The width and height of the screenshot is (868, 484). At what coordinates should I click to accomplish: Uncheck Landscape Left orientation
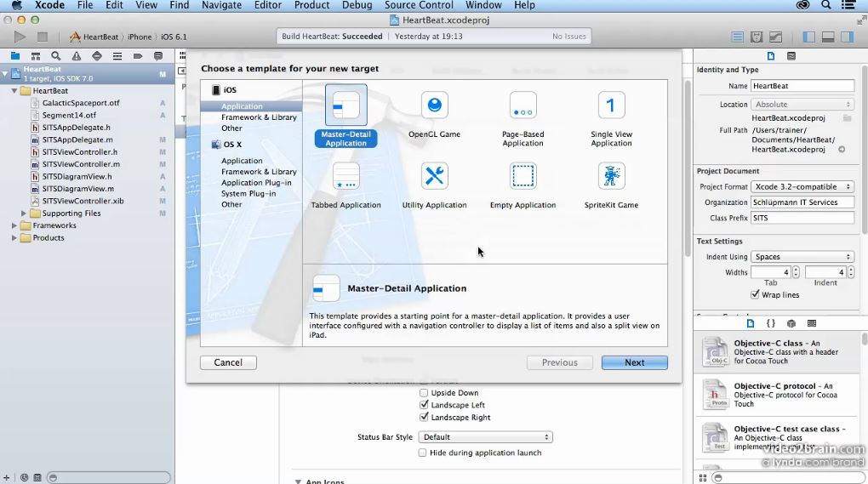pyautogui.click(x=424, y=405)
